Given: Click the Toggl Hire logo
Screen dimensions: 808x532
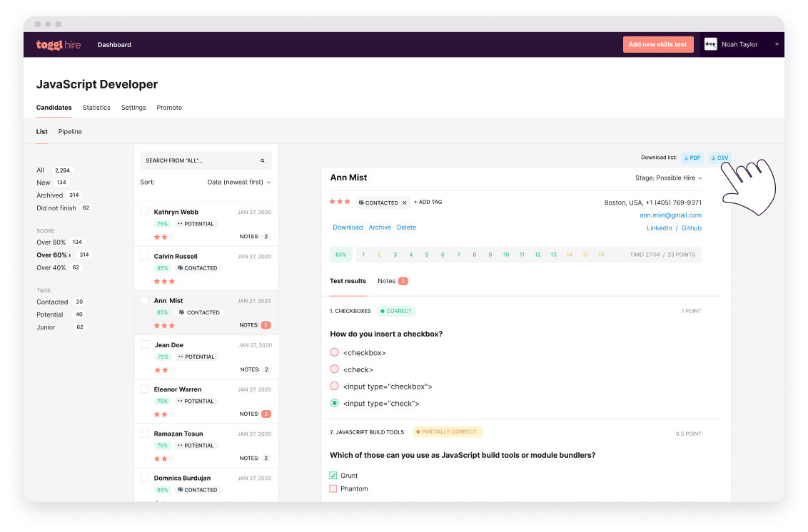Looking at the screenshot, I should click(x=59, y=45).
